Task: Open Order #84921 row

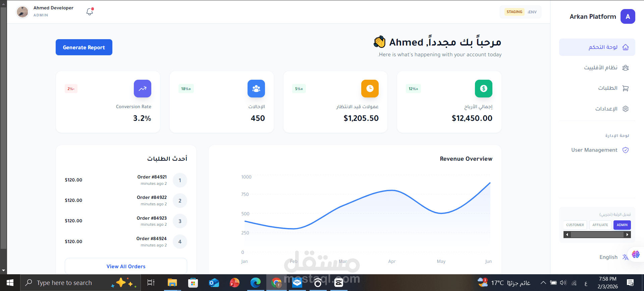Action: coord(126,180)
